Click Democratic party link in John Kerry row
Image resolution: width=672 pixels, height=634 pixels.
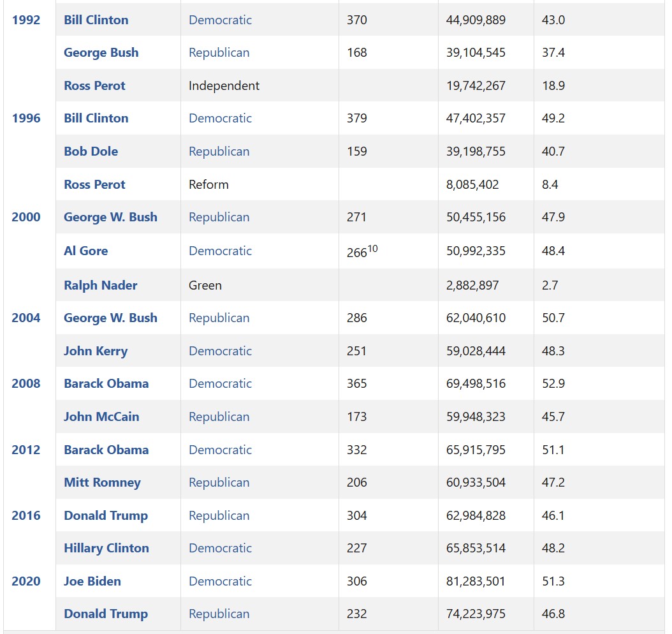tap(220, 351)
